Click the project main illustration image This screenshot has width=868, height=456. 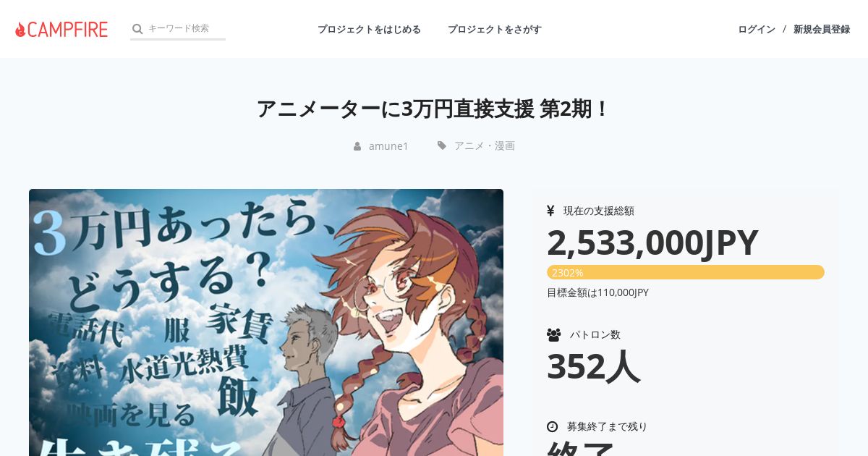pyautogui.click(x=266, y=322)
